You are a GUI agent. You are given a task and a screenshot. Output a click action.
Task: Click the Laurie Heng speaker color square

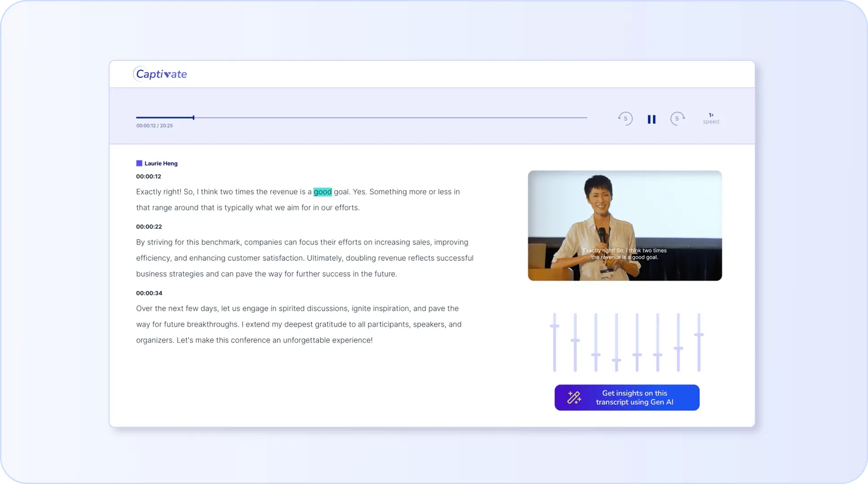tap(139, 164)
